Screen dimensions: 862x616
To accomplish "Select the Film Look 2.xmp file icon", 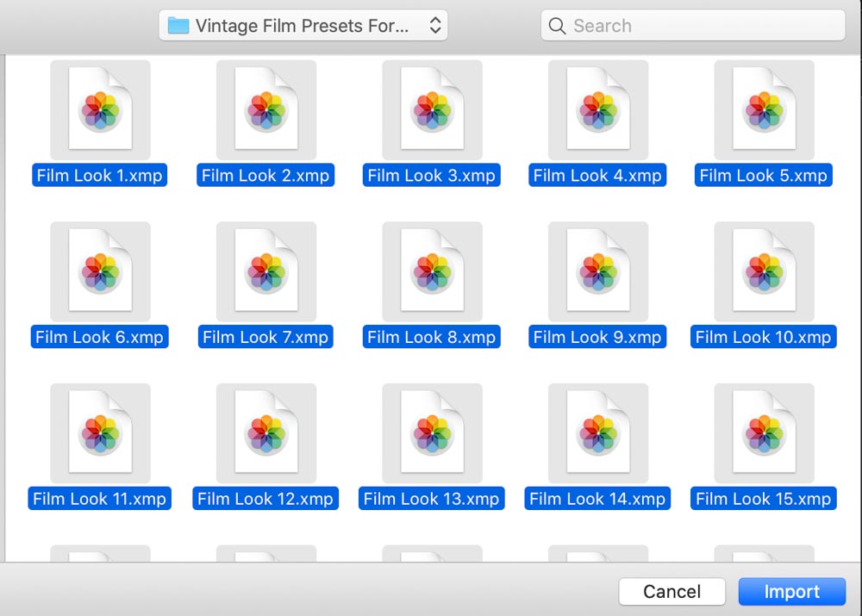I will pyautogui.click(x=266, y=110).
